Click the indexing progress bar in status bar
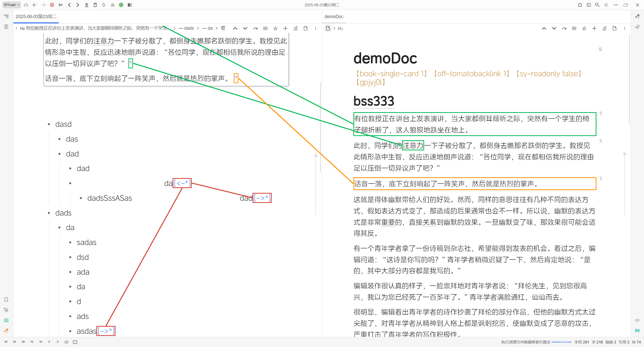The width and height of the screenshot is (644, 347). (x=561, y=342)
